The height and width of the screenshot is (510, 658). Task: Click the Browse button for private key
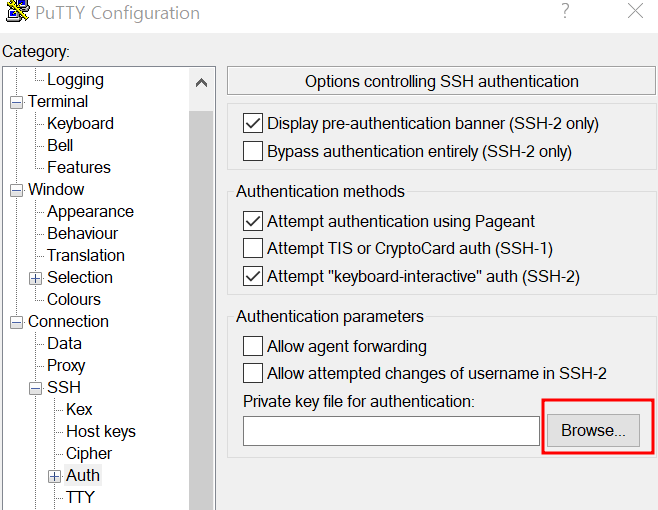tap(593, 430)
